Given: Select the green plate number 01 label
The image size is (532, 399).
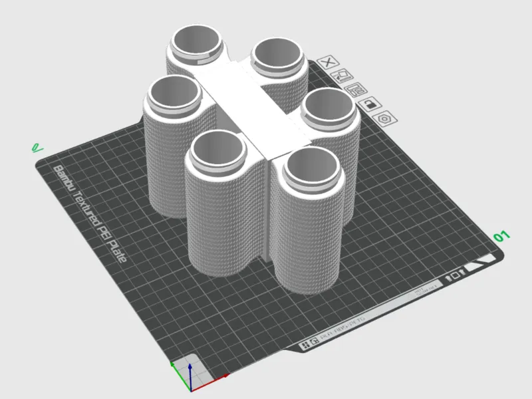Looking at the screenshot, I should pyautogui.click(x=501, y=236).
